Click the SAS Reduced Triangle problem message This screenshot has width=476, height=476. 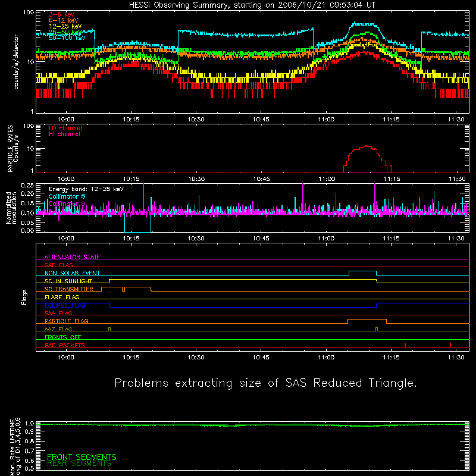click(265, 383)
